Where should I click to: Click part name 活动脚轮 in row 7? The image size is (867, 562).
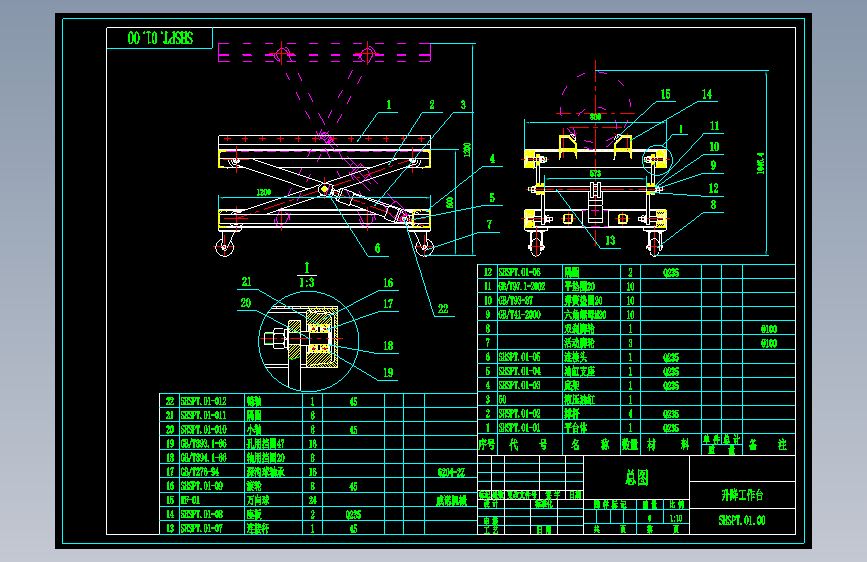pyautogui.click(x=579, y=343)
